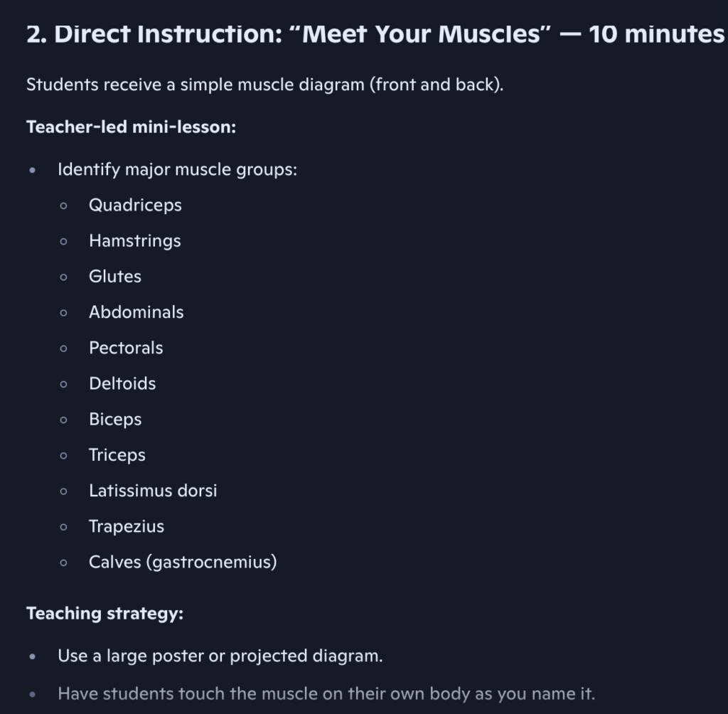Click the Hamstrings list item

click(134, 241)
